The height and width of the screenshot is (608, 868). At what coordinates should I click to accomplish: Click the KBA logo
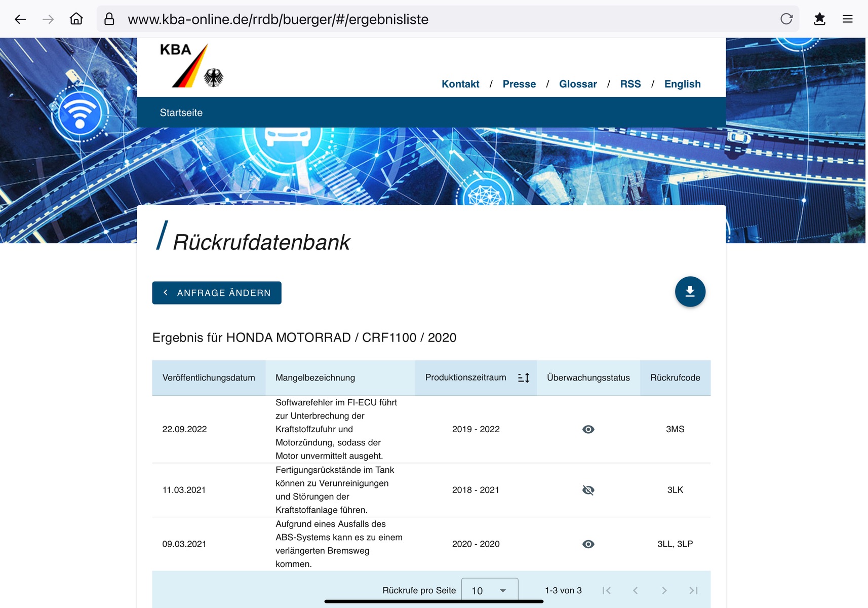pos(191,66)
